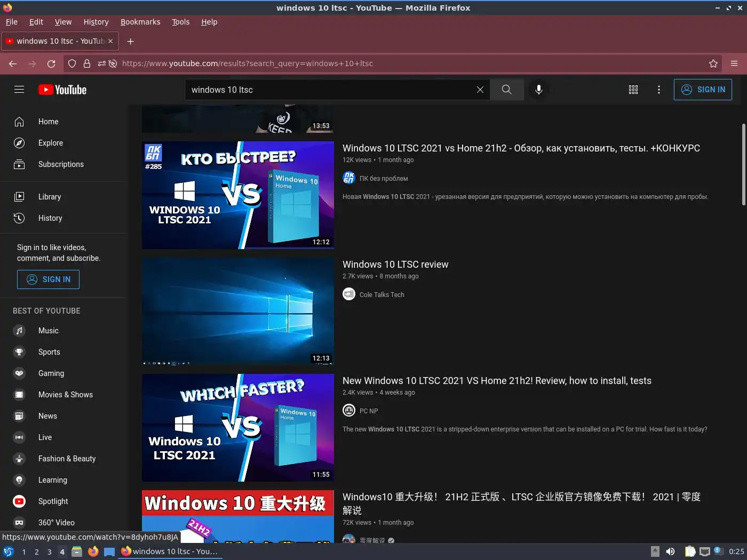The image size is (747, 560).
Task: Open the History menu in menu bar
Action: pos(96,22)
